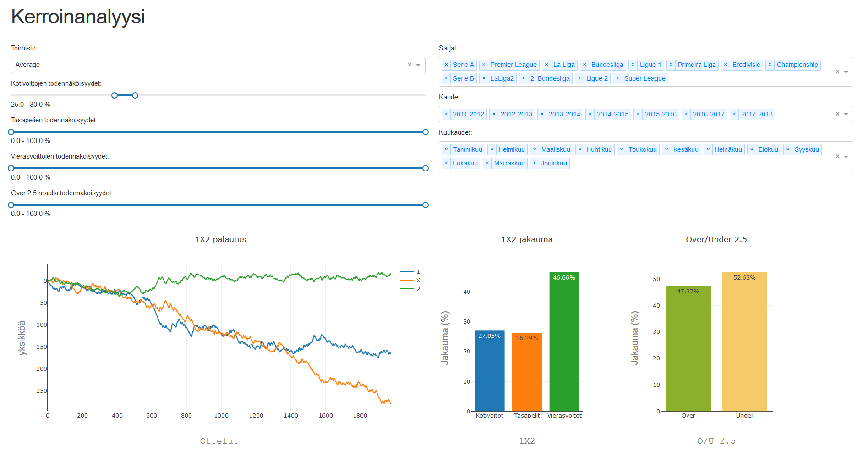The width and height of the screenshot is (868, 468).
Task: Expand the Sarjat league dropdown
Action: pos(846,72)
